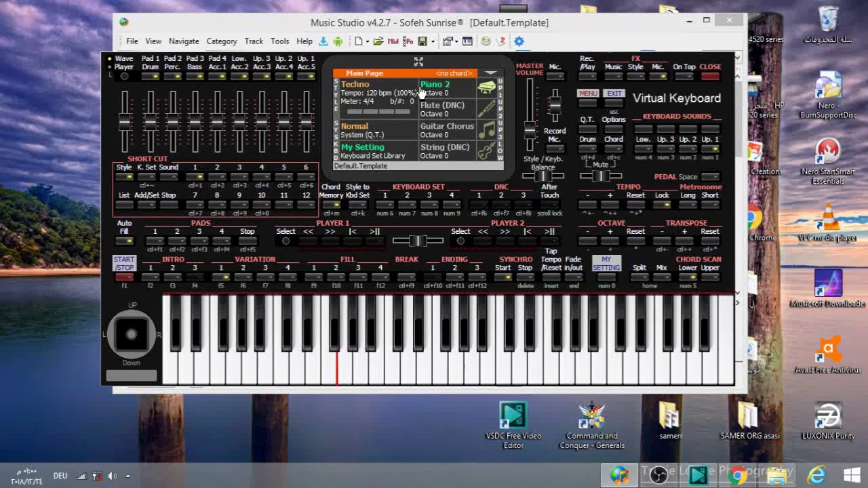Open Internet Explorer from the taskbar
Viewport: 868px width, 488px height.
[x=816, y=474]
